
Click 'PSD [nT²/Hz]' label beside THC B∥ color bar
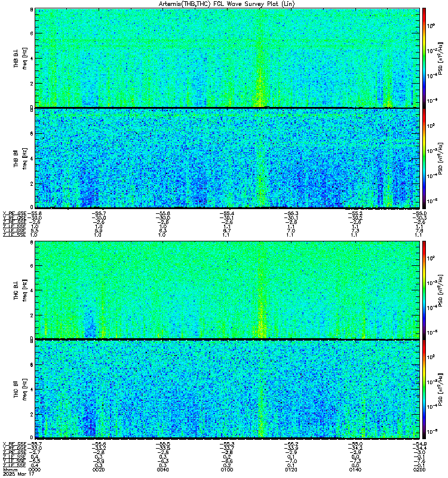click(x=441, y=389)
